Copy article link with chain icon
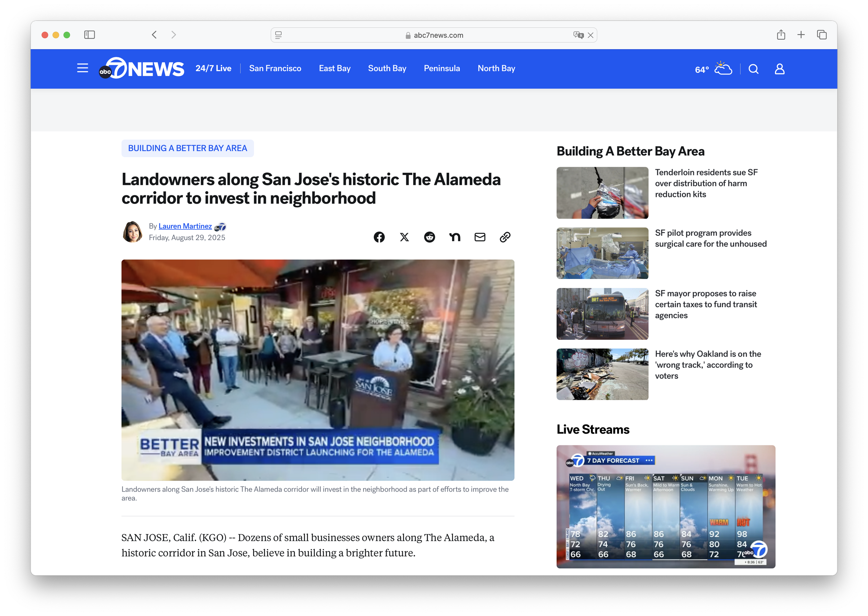Image resolution: width=868 pixels, height=616 pixels. click(505, 237)
